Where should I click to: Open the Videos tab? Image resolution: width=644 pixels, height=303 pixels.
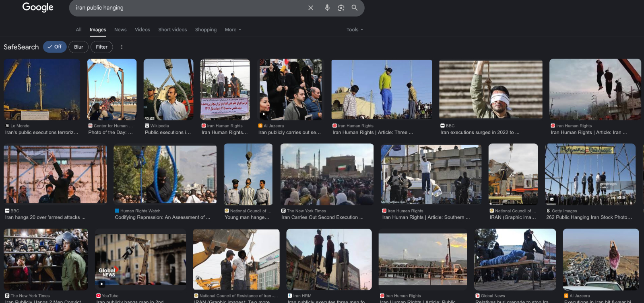pos(142,30)
